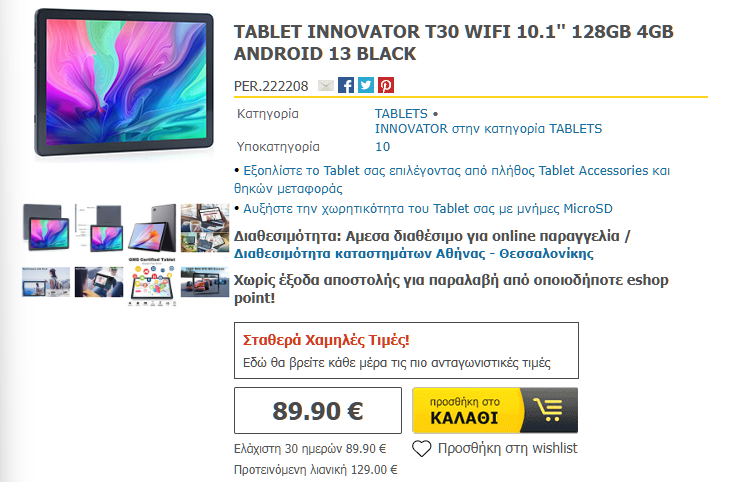Open the main tablet product image
750x482 pixels.
(124, 83)
